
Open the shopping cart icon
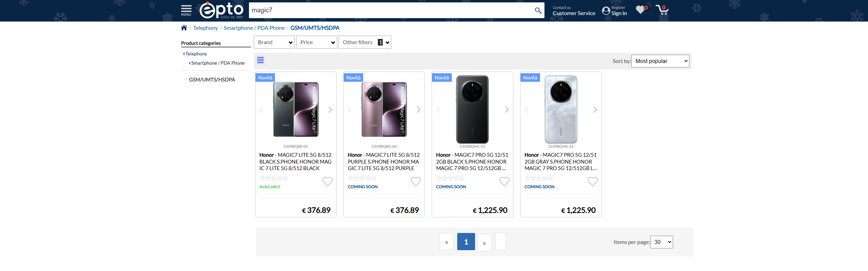pos(662,10)
